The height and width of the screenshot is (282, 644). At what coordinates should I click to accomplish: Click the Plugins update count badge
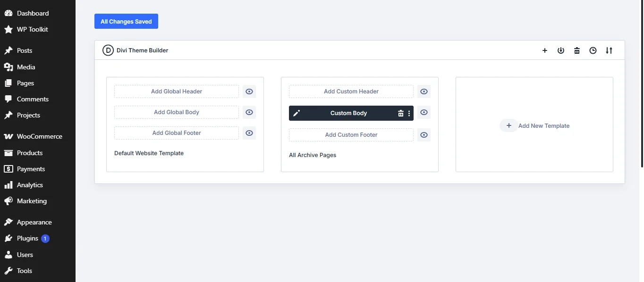tap(45, 239)
